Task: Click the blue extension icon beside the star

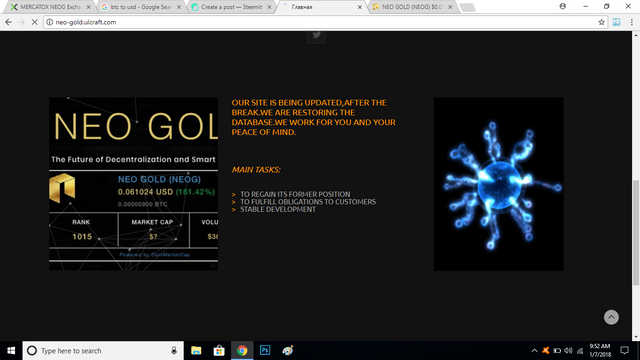Action: 616,22
